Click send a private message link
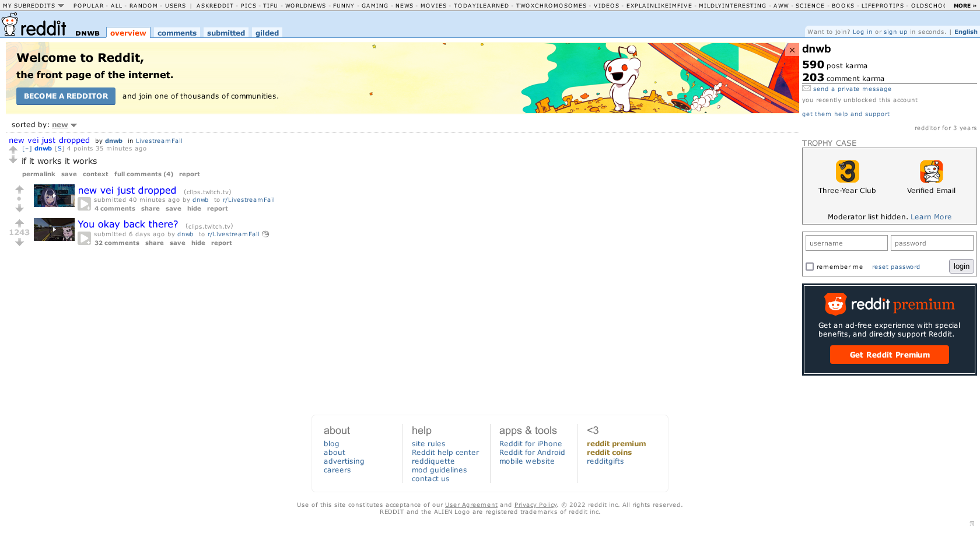Screen dimensions: 980x557 (x=852, y=89)
